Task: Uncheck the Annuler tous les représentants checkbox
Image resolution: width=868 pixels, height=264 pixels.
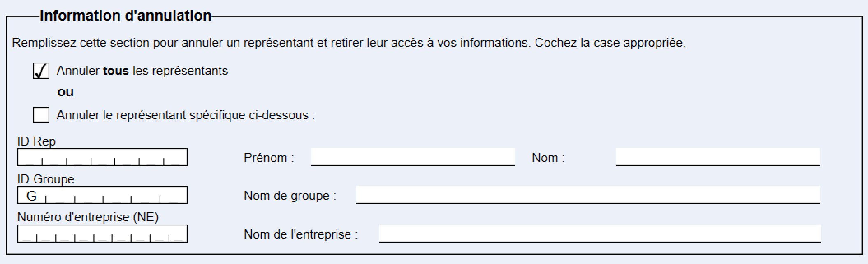Action: (41, 71)
